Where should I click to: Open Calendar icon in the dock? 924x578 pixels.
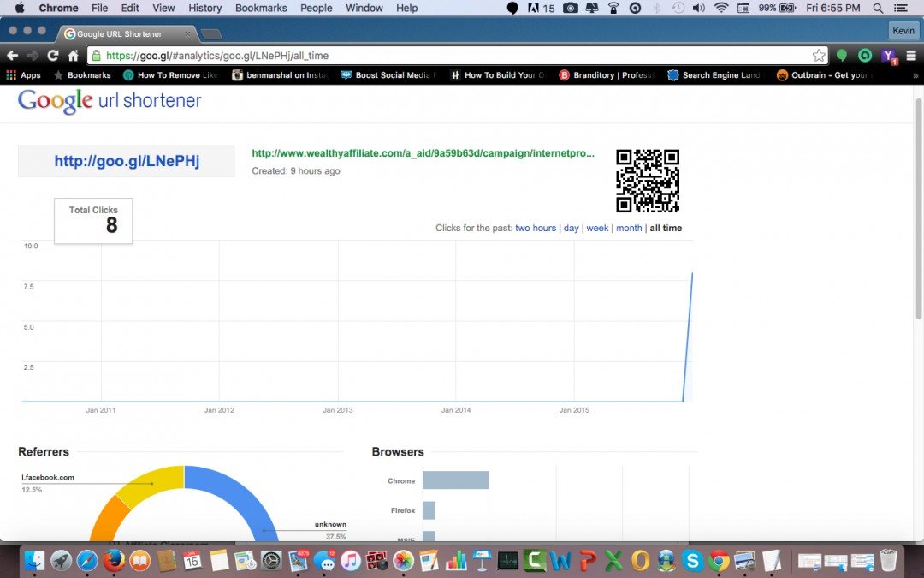pyautogui.click(x=192, y=560)
